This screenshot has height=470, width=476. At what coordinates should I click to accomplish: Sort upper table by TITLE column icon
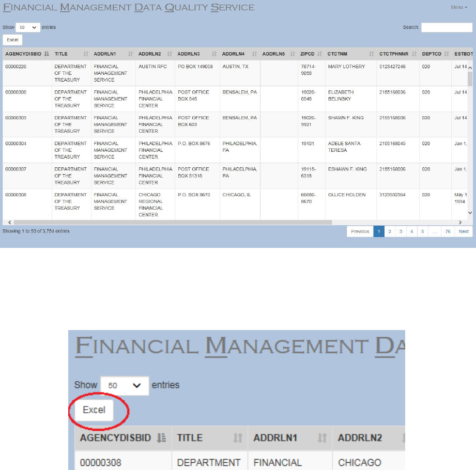tap(86, 54)
